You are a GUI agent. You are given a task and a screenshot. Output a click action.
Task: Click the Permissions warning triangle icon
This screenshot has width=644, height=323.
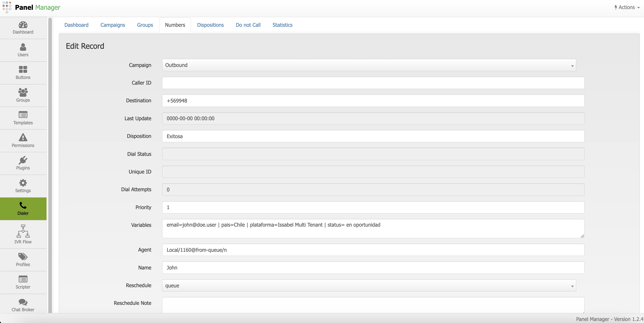23,137
